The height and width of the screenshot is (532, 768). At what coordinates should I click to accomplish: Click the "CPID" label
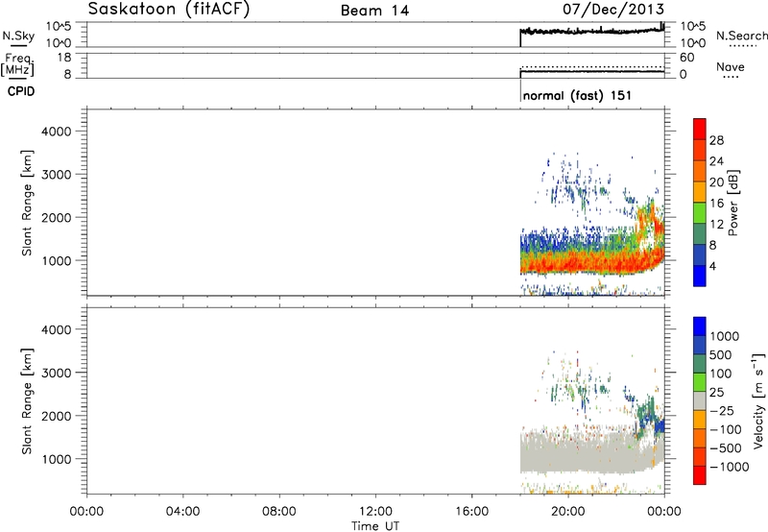click(21, 91)
